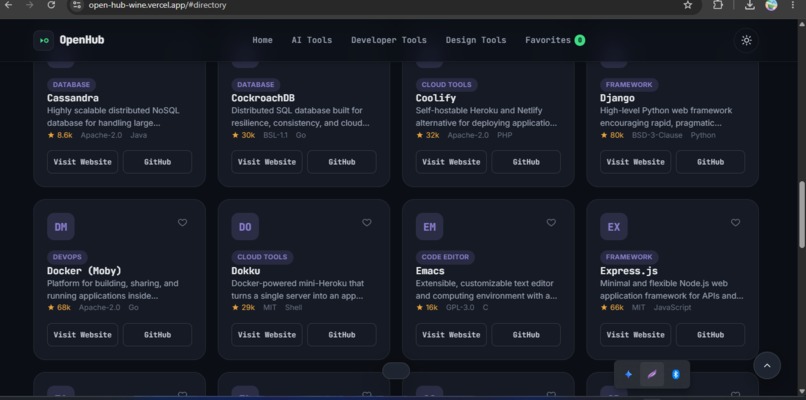Visit Website for CockroachDB
The image size is (806, 400).
pyautogui.click(x=267, y=162)
